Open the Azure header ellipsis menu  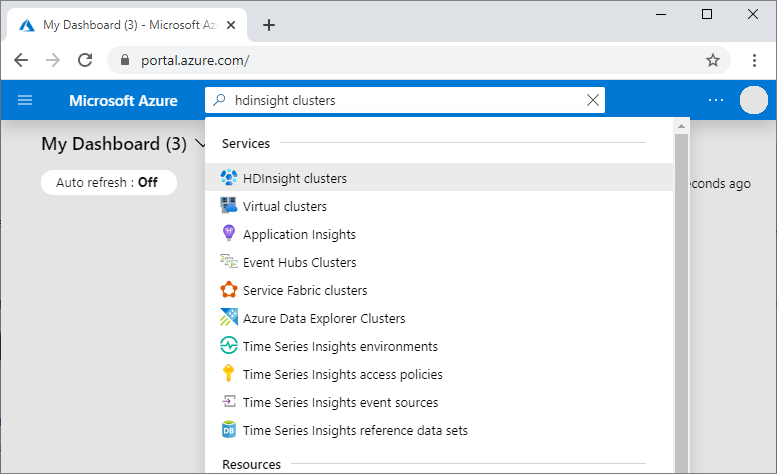(716, 100)
